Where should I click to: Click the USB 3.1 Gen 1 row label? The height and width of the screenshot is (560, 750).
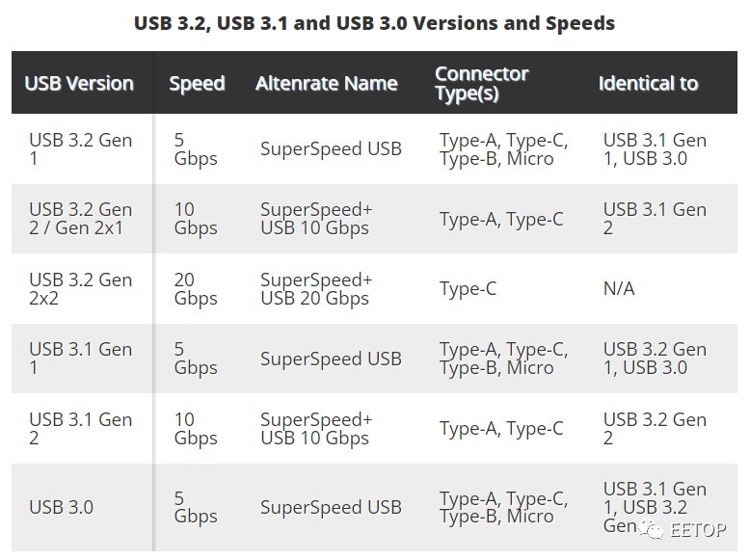pos(80,359)
